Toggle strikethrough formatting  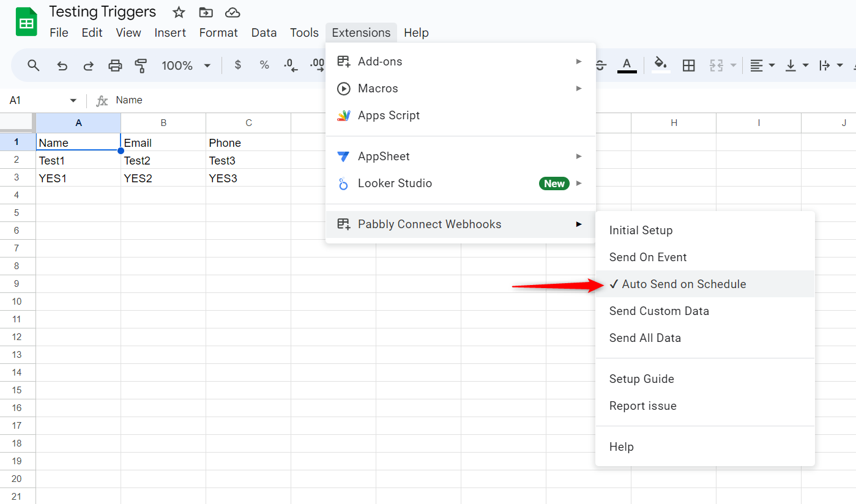point(600,65)
